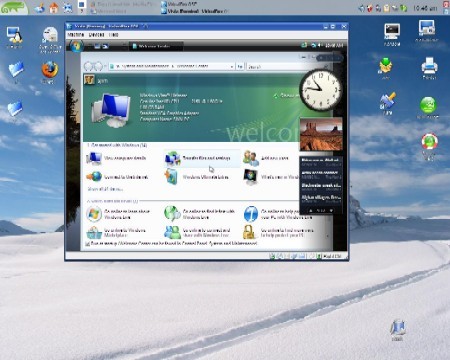The width and height of the screenshot is (450, 360).
Task: Click the Add new users people icon
Action: click(251, 158)
